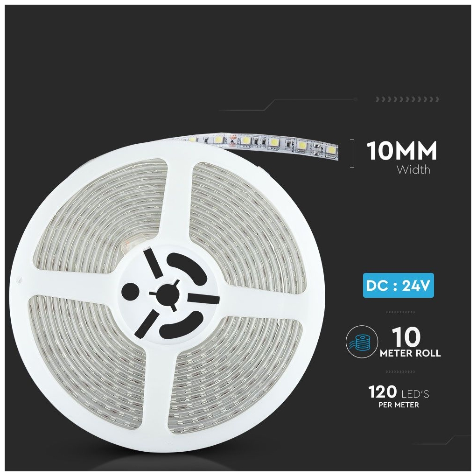Click the spool roll icon
476x476 pixels.
(x=362, y=341)
